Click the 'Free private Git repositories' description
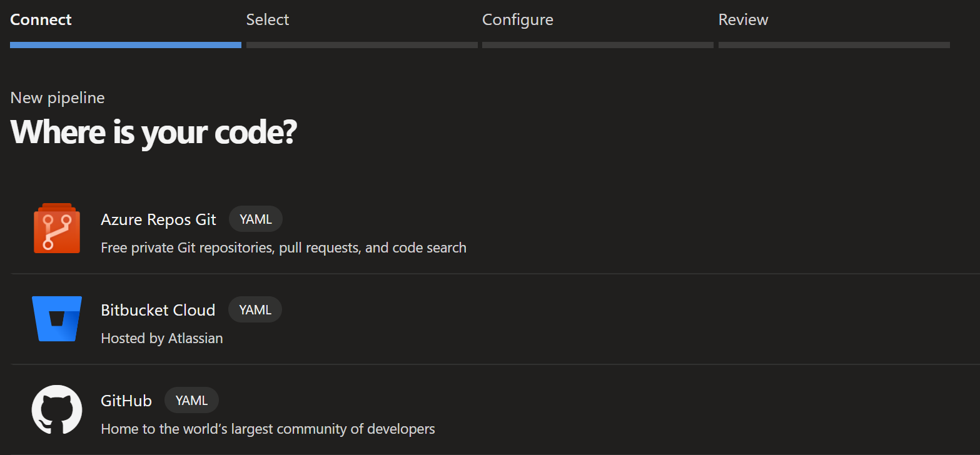Viewport: 980px width, 455px height. [x=283, y=248]
